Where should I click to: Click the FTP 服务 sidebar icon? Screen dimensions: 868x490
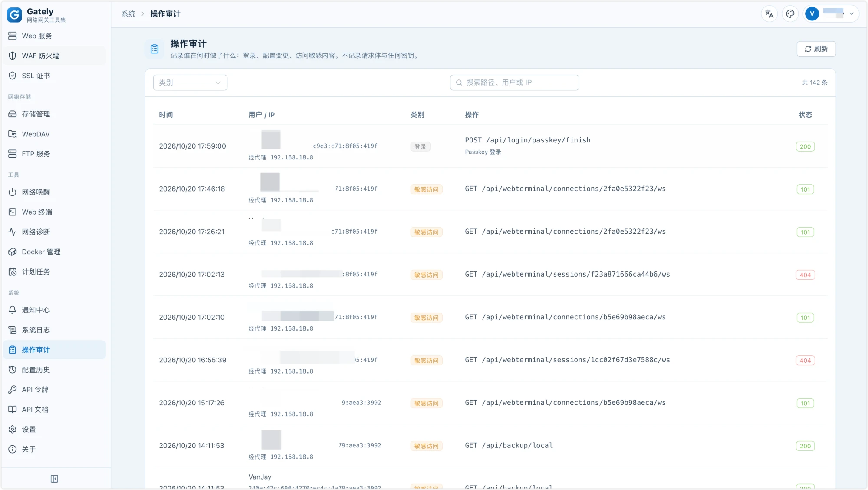(13, 154)
